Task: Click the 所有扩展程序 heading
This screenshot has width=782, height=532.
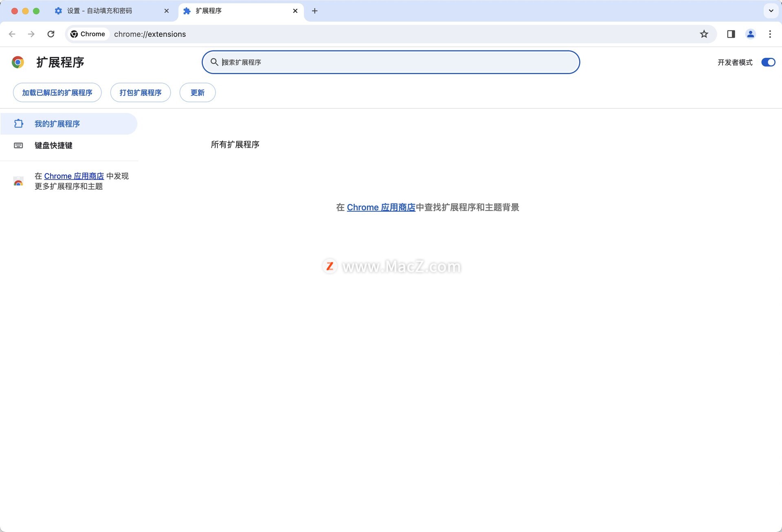Action: 235,144
